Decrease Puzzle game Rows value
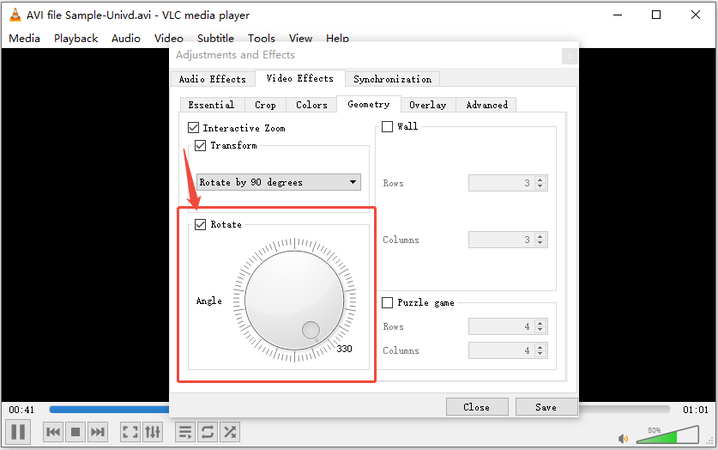Image resolution: width=718 pixels, height=450 pixels. point(540,330)
